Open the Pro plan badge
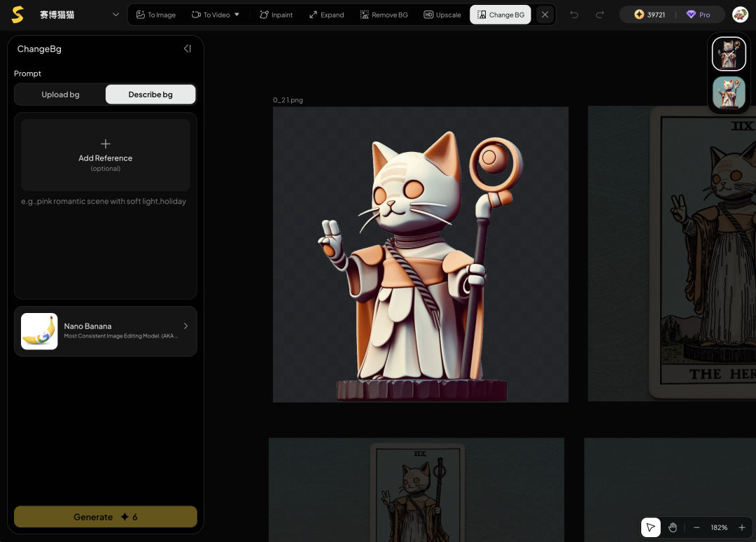 coord(698,15)
